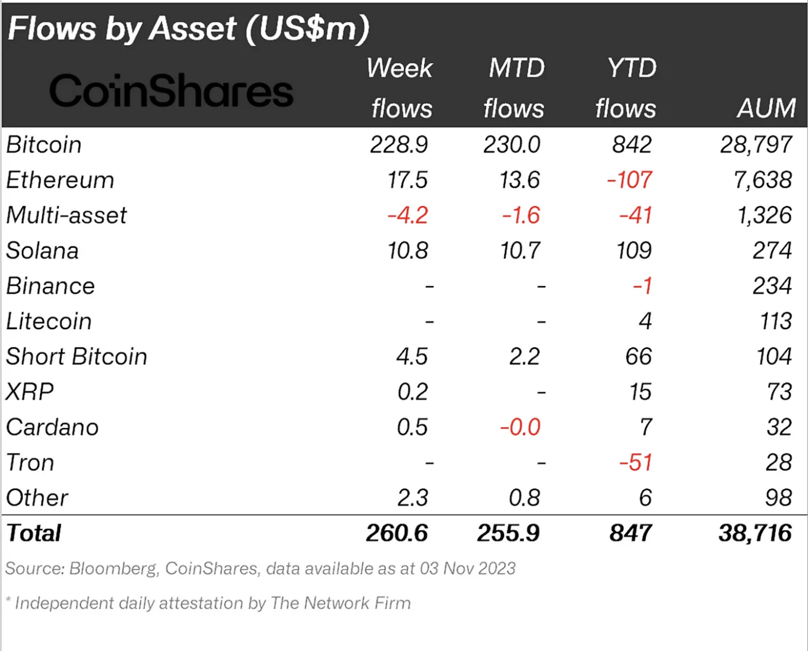Select the Tron row label
This screenshot has width=812, height=651.
point(30,463)
